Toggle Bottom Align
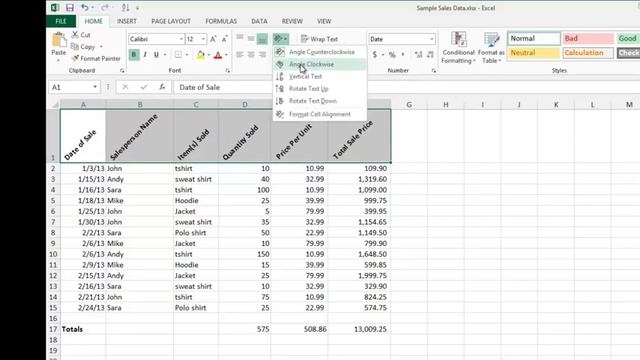This screenshot has width=640, height=360. pyautogui.click(x=262, y=39)
